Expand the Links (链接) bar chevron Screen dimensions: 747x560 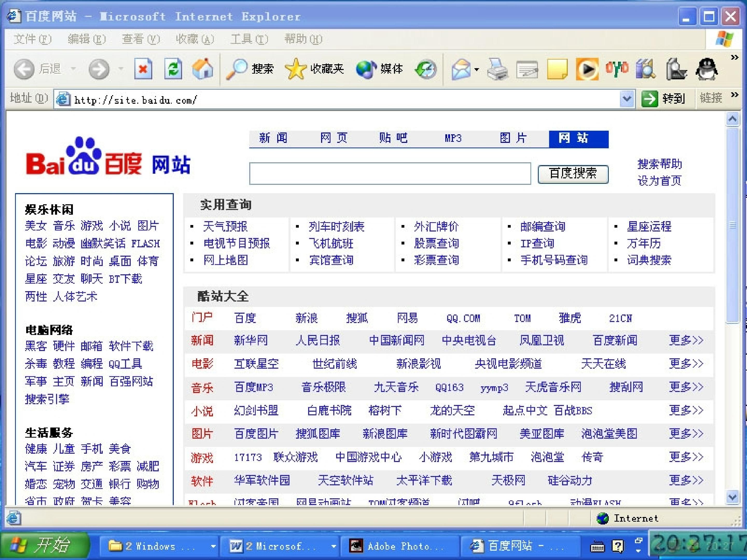point(734,95)
